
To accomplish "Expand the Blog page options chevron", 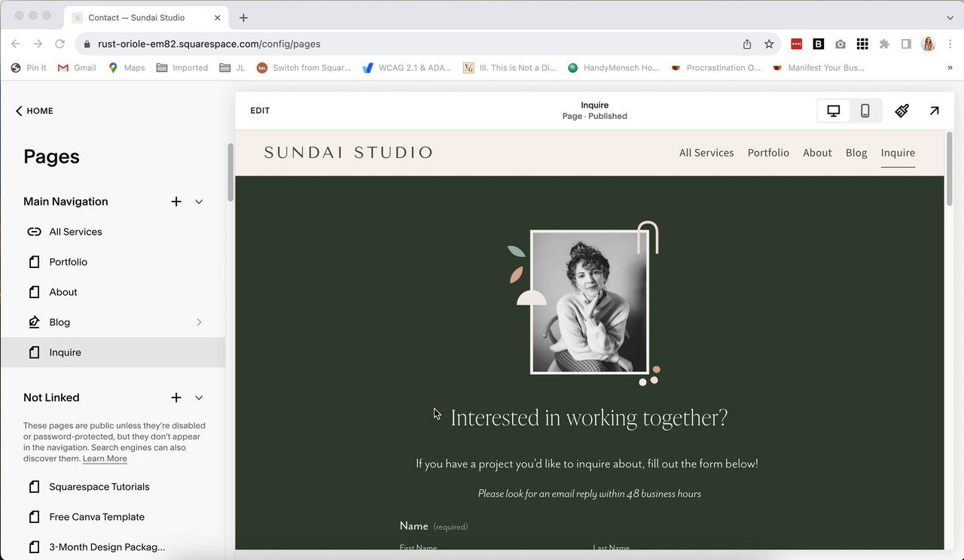I will tap(199, 322).
